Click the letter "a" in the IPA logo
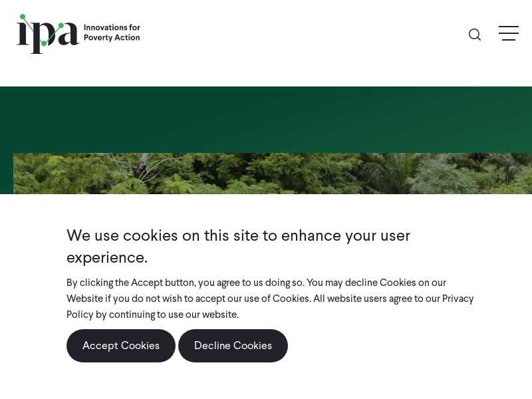 tap(68, 35)
